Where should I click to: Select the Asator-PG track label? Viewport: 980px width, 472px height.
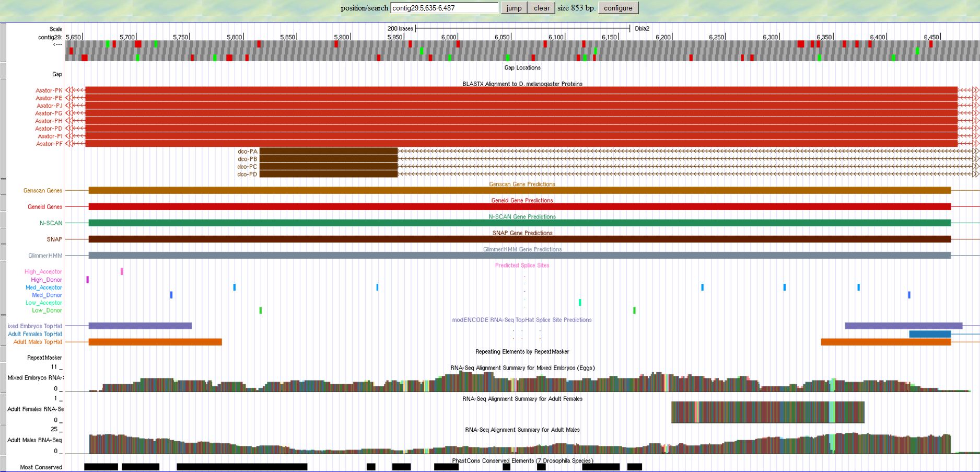(49, 113)
